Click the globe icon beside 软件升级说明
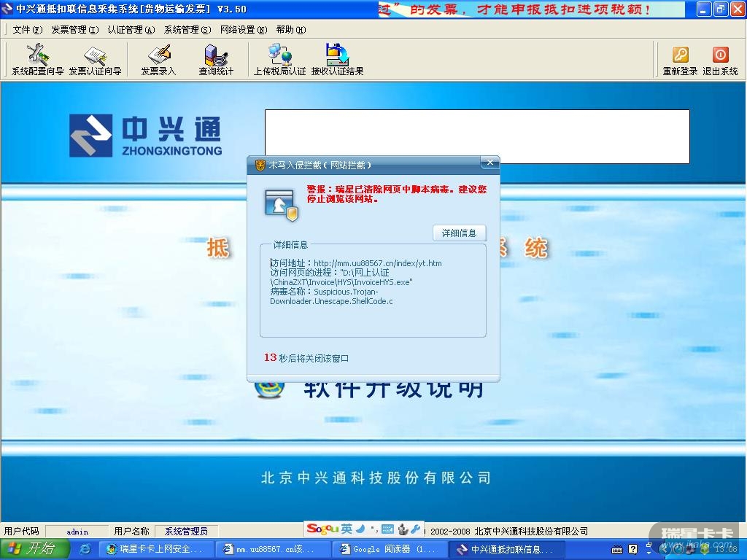The image size is (747, 560). [x=270, y=389]
